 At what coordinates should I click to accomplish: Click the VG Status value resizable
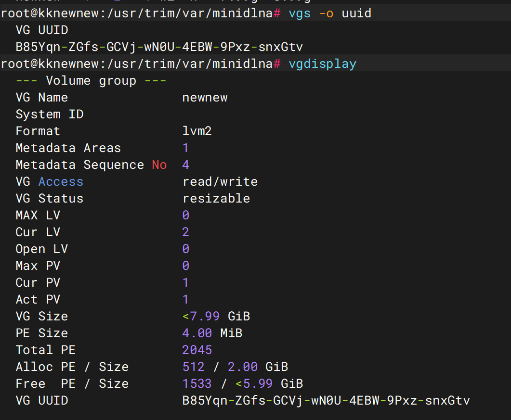click(216, 199)
